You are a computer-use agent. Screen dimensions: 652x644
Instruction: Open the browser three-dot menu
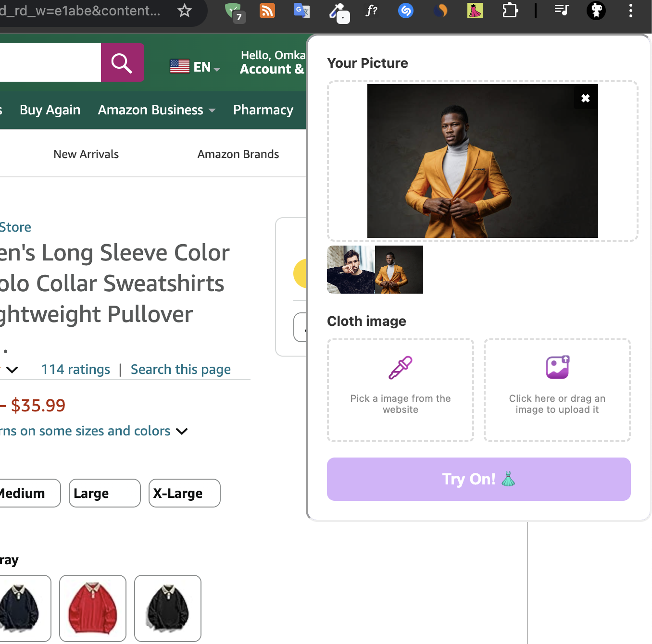631,11
